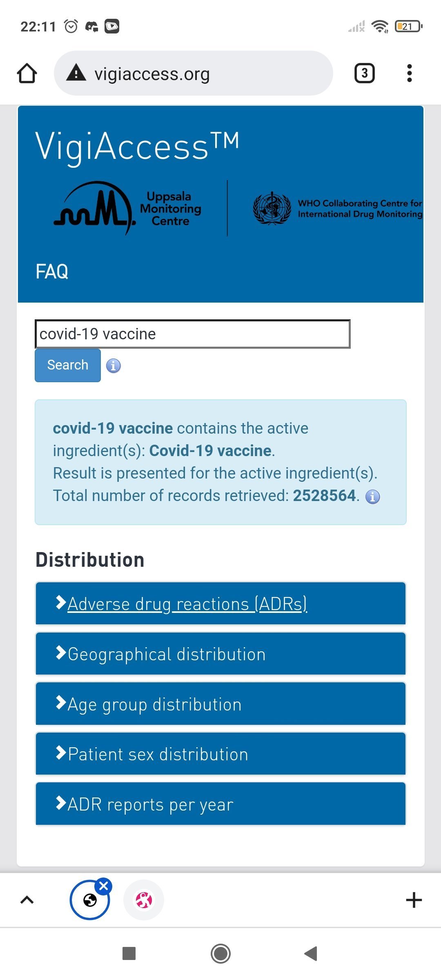Add a new tab with plus icon
This screenshot has height=980, width=441.
[414, 900]
